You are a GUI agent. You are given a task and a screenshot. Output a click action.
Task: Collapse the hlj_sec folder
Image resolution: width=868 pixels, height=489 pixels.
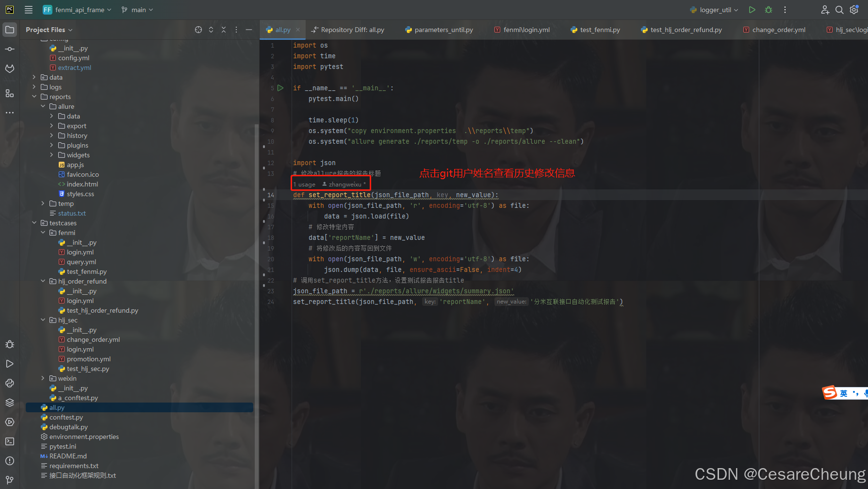(x=43, y=320)
